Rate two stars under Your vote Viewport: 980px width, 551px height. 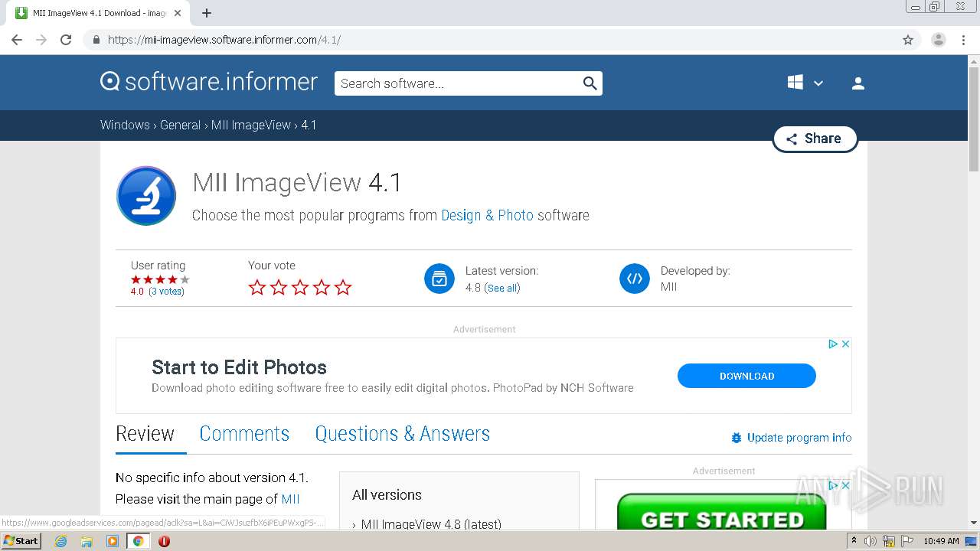pos(279,288)
